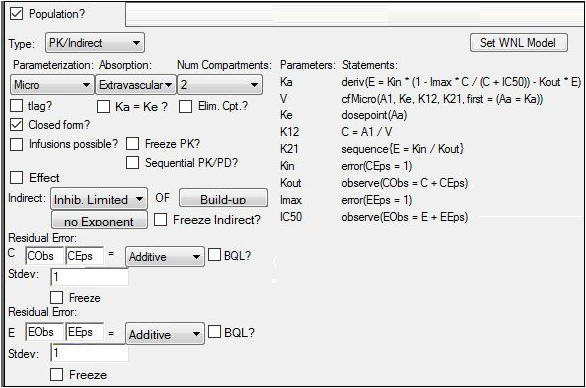Click the Ke parameter
Viewport: 586px width, 388px height.
286,115
